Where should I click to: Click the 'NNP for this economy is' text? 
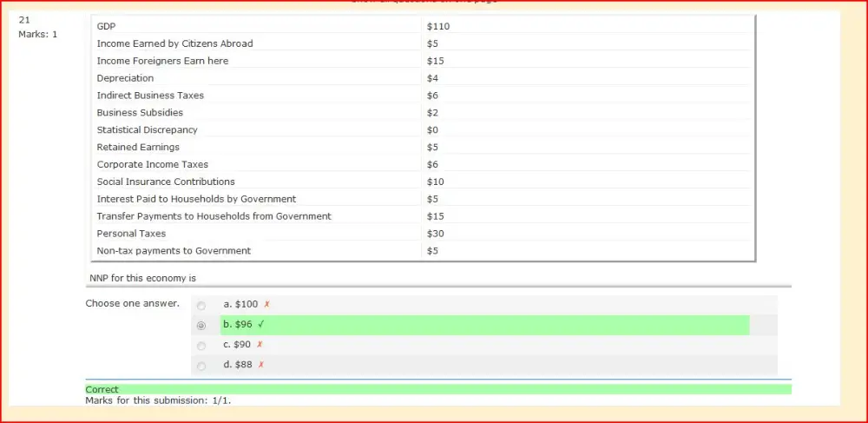pos(143,278)
